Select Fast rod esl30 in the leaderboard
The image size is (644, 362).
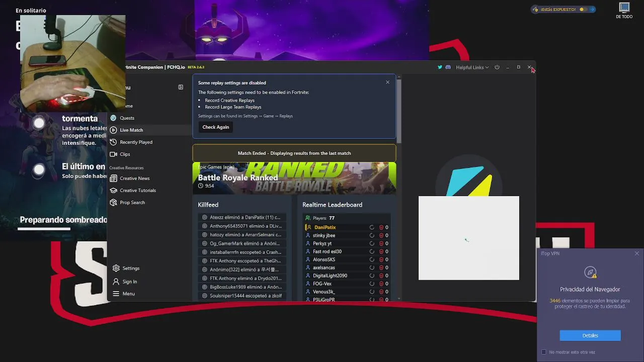[347, 251]
